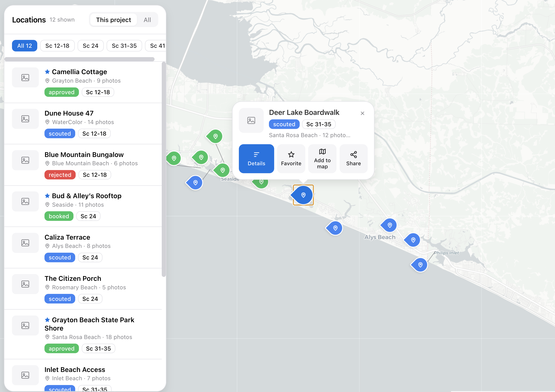
Task: Click the Add to map button
Action: coord(322,159)
